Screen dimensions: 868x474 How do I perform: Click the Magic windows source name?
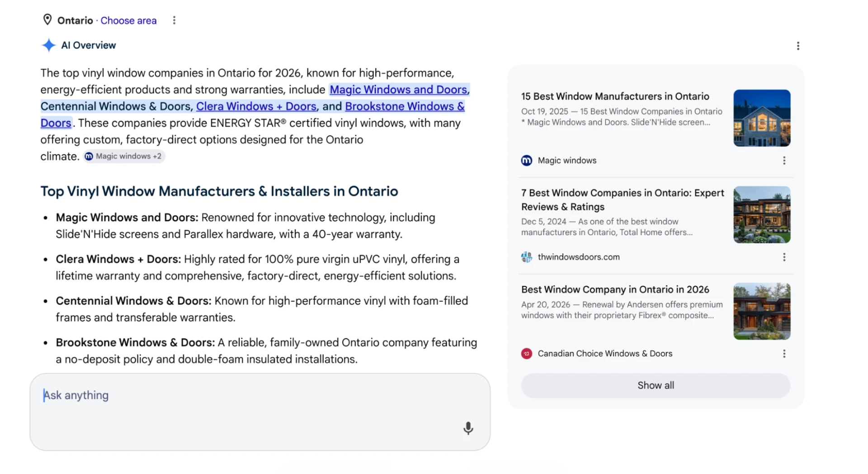point(567,161)
